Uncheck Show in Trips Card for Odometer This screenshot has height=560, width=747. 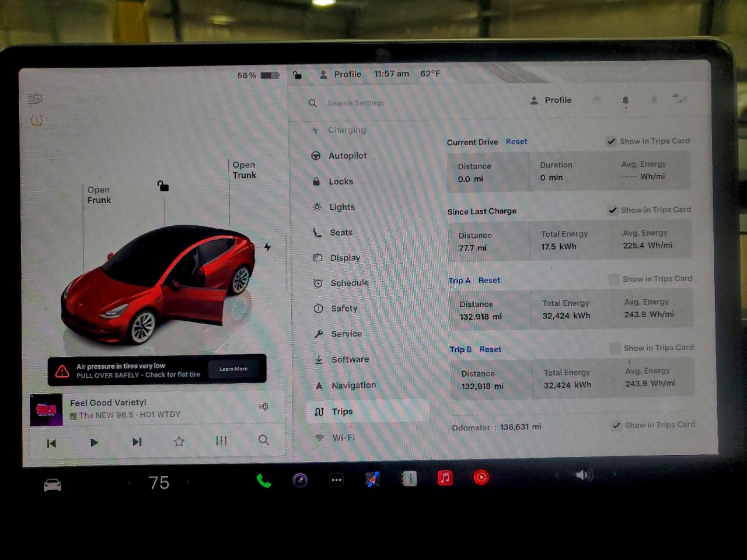(616, 425)
